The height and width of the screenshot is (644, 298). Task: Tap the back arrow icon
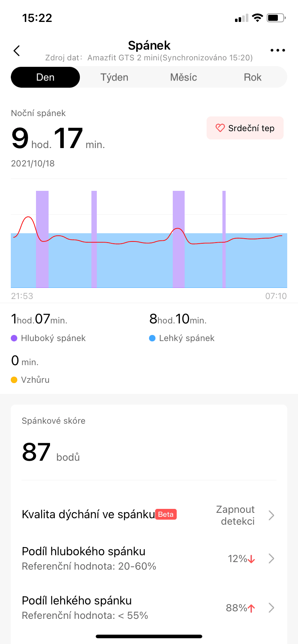17,51
